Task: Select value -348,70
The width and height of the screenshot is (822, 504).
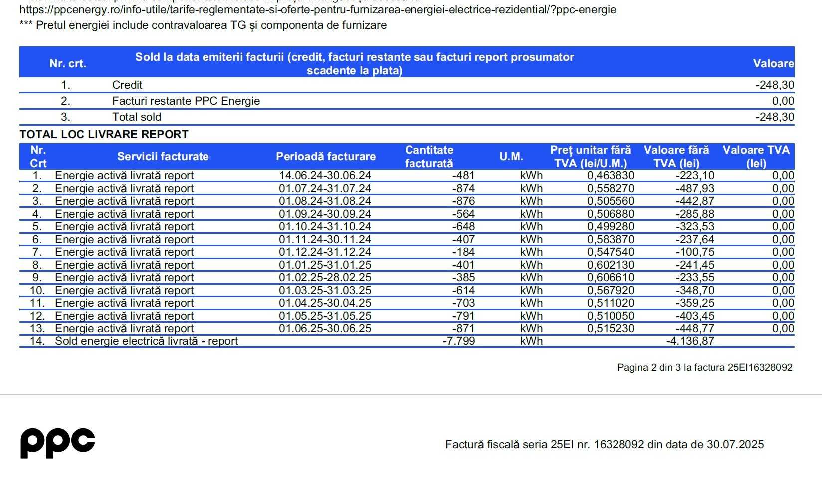Action: point(695,291)
